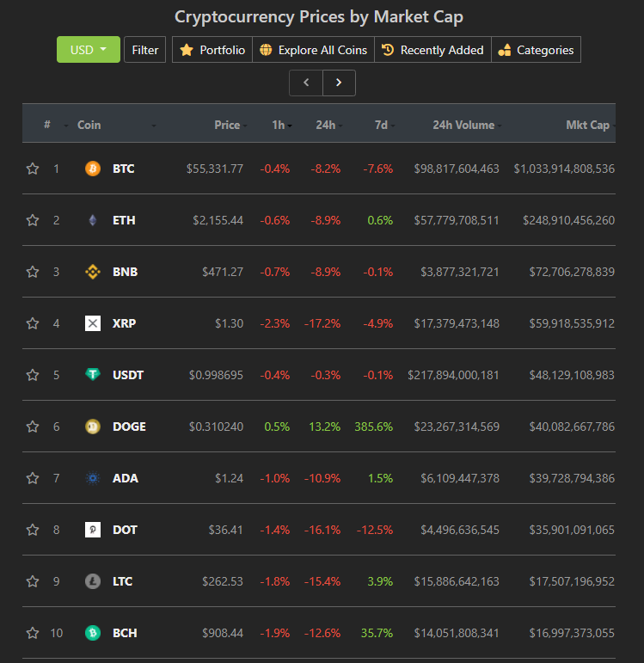Click the Bitcoin coin logo icon
The height and width of the screenshot is (663, 644).
pyautogui.click(x=93, y=169)
